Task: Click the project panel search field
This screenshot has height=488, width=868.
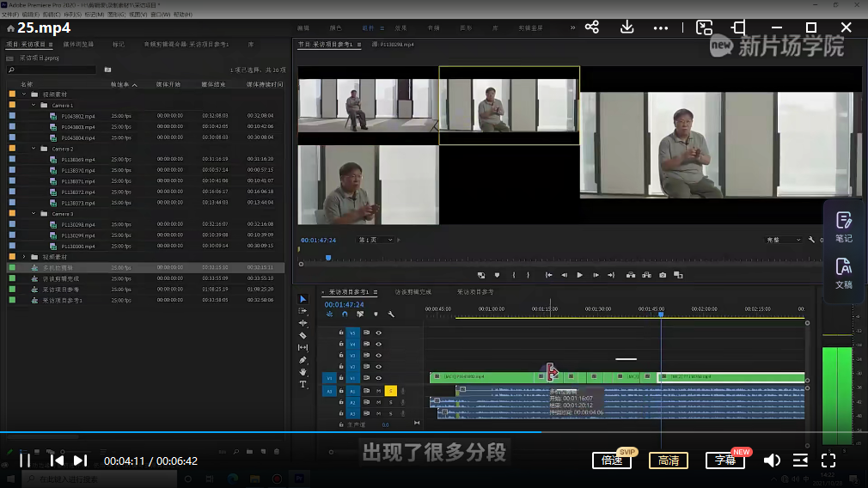Action: point(52,70)
